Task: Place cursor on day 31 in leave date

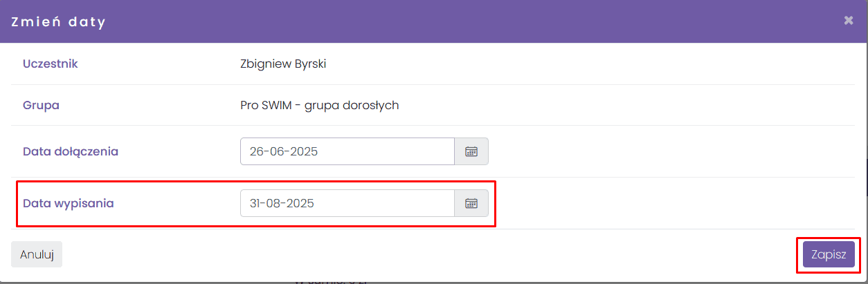Action: point(255,203)
